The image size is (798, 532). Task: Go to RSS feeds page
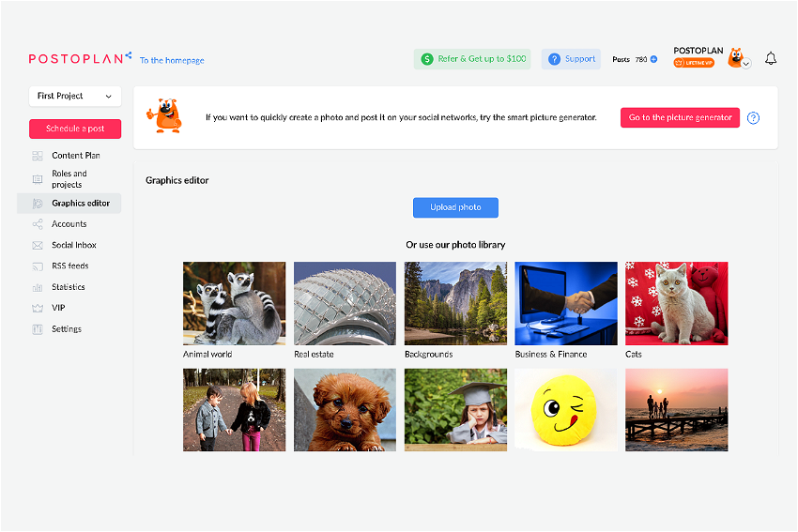(69, 266)
